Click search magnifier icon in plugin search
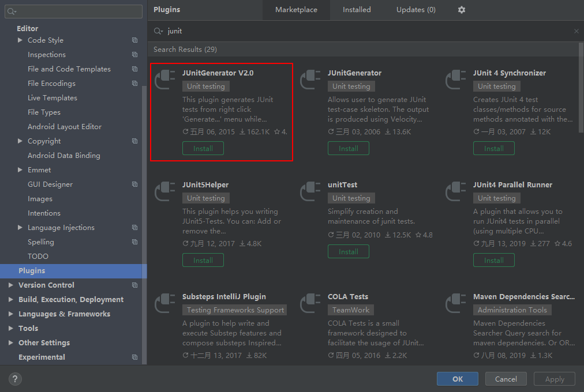 tap(158, 31)
